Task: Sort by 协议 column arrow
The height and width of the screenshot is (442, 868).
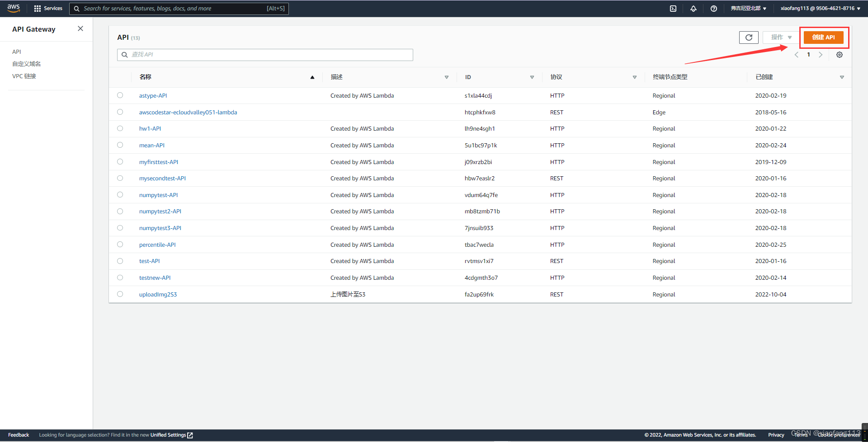Action: click(635, 77)
